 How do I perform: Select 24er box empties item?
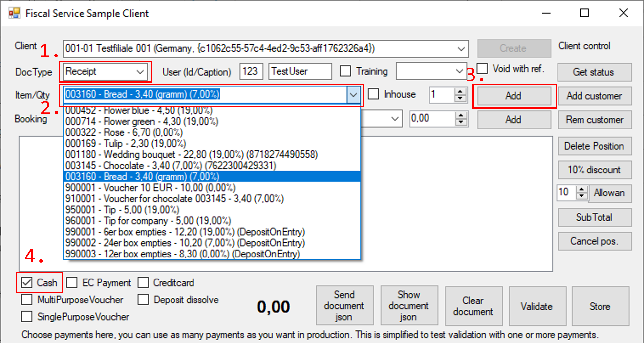click(212, 242)
